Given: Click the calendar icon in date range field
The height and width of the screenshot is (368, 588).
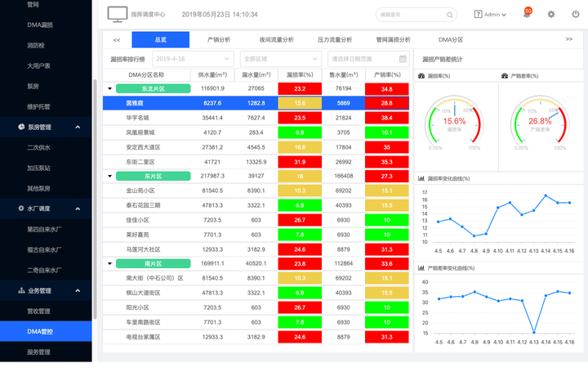Looking at the screenshot, I should pos(403,59).
